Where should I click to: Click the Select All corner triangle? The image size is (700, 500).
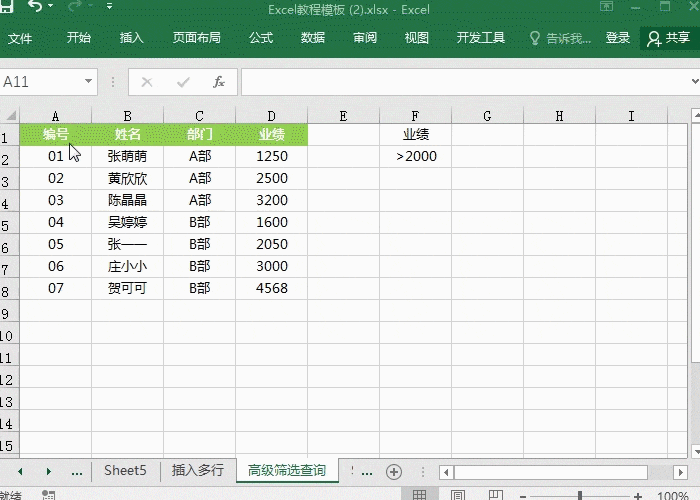[10, 115]
